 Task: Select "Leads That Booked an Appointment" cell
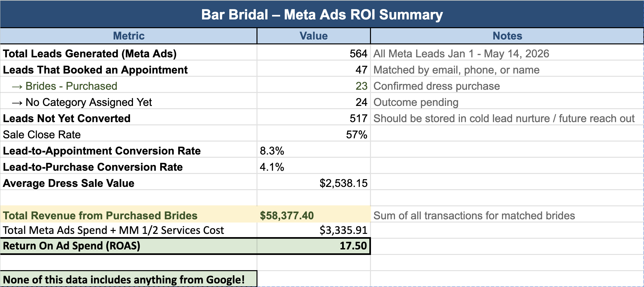[x=129, y=68]
